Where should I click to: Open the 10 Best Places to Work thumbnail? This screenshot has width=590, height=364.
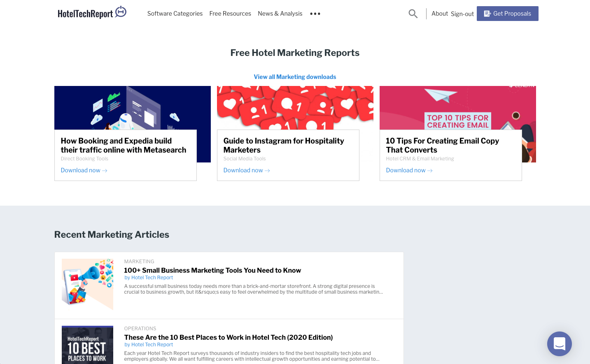point(87,345)
